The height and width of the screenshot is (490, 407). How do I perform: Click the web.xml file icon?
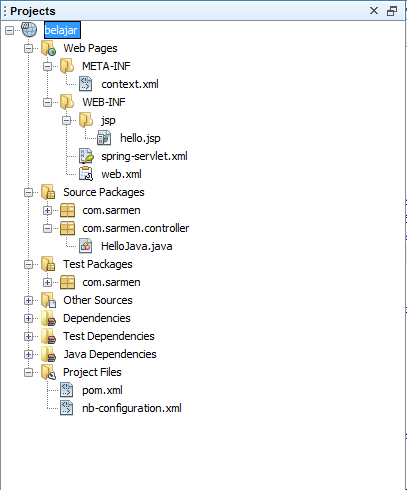(86, 174)
